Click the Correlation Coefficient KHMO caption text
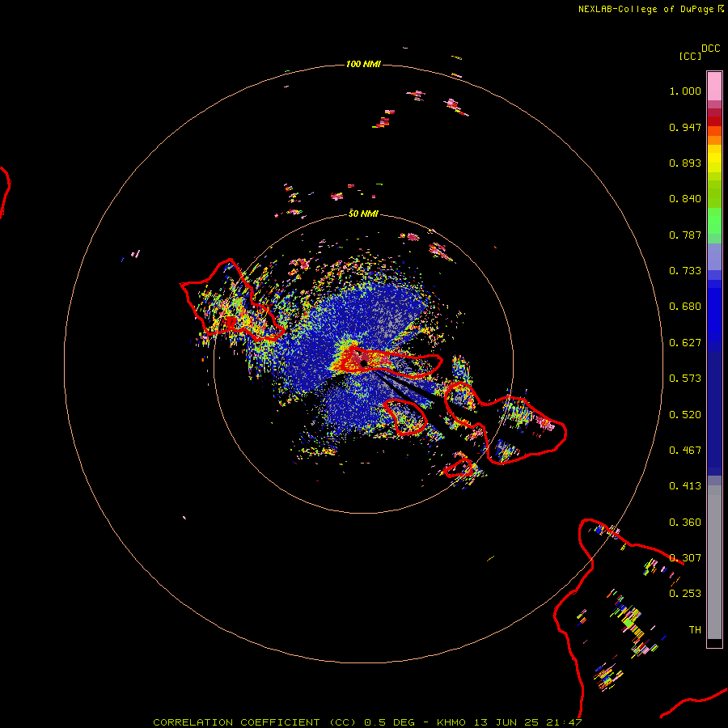Screen dimensions: 728x728 [367, 722]
